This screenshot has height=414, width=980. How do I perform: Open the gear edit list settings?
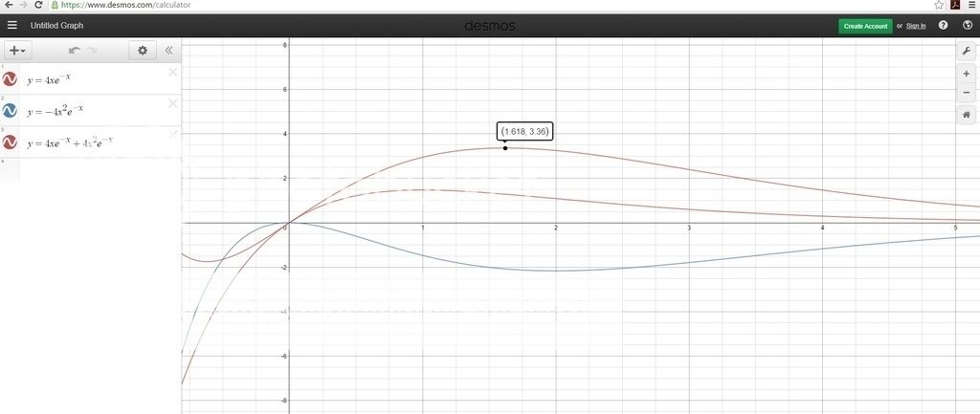(143, 51)
